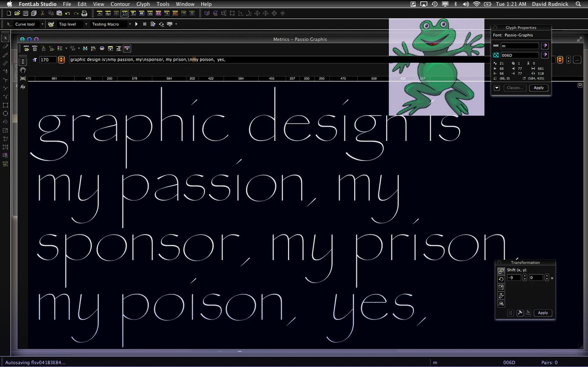This screenshot has width=588, height=367.
Task: Click the Print icon in main toolbar
Action: (84, 13)
